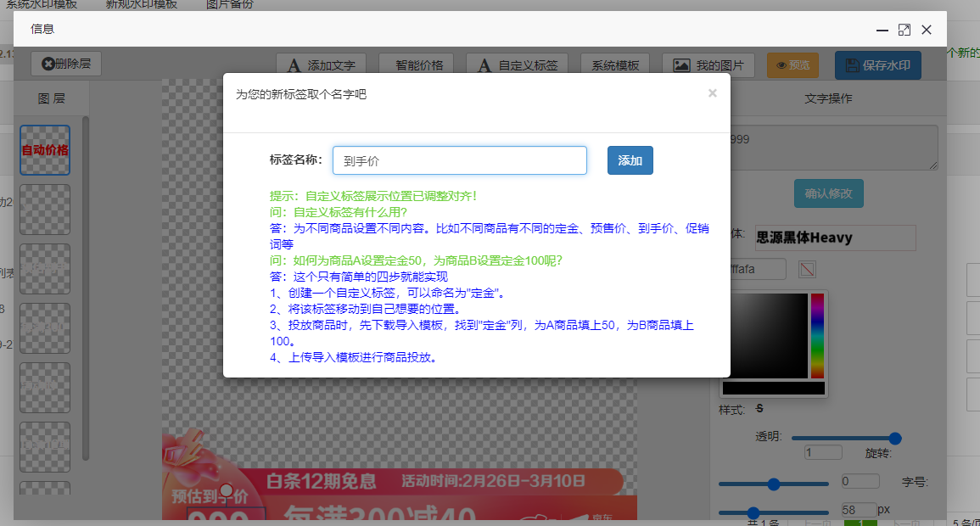Screen dimensions: 980x526
Task: Maximize the 信息 window
Action: (904, 30)
